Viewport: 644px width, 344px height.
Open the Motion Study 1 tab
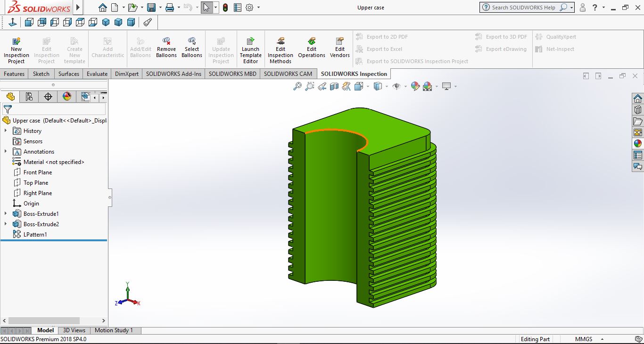114,330
